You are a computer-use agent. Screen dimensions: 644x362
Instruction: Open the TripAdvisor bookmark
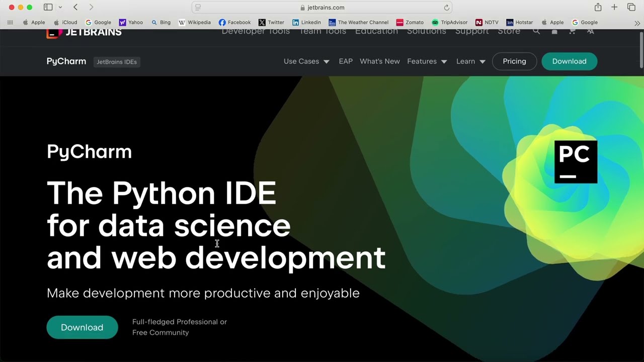click(449, 22)
